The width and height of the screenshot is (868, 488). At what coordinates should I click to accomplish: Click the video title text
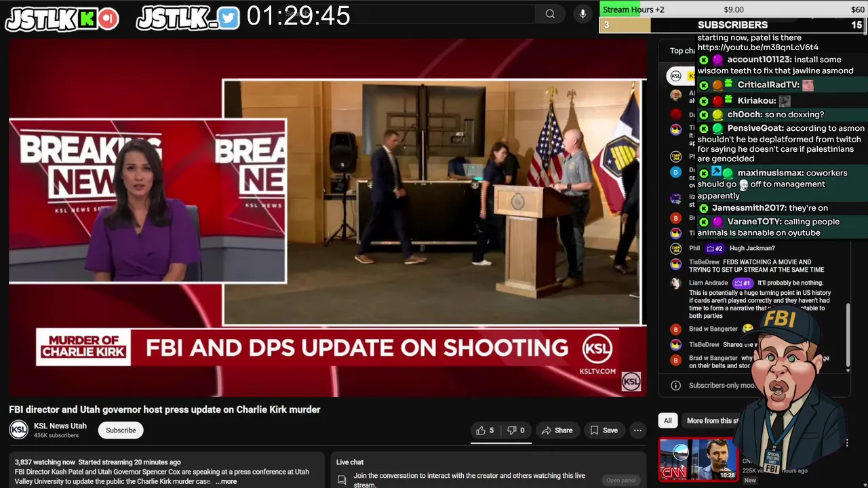coord(164,409)
